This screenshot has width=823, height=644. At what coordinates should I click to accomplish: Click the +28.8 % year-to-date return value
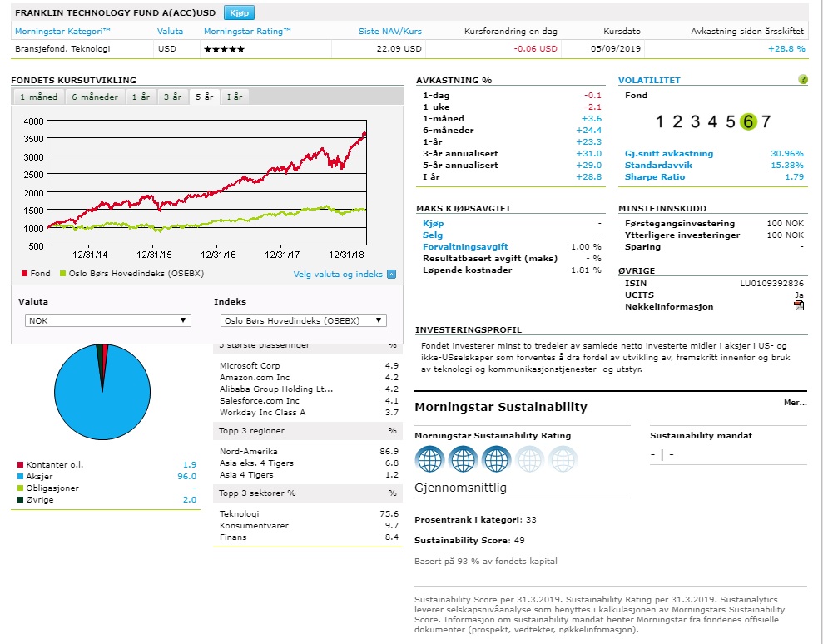786,48
